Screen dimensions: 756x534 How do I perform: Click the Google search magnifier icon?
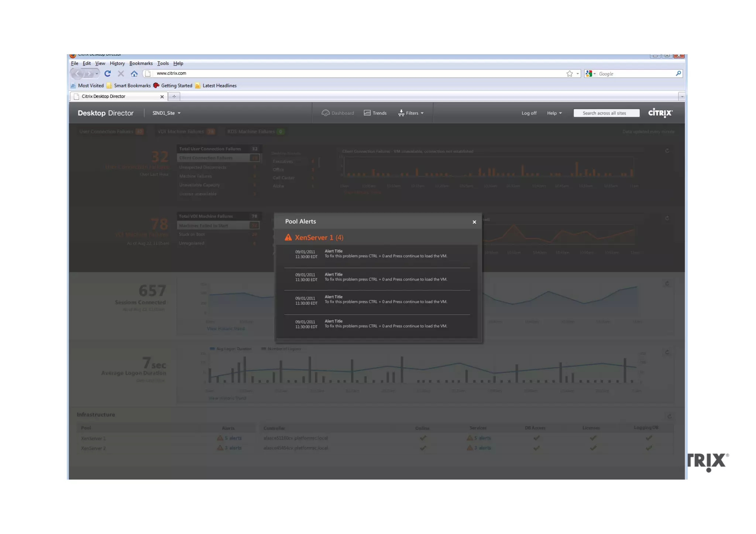[x=678, y=73]
